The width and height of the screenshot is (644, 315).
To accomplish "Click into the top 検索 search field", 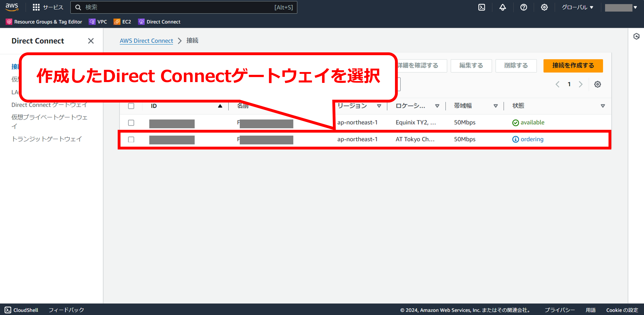I will (x=183, y=7).
